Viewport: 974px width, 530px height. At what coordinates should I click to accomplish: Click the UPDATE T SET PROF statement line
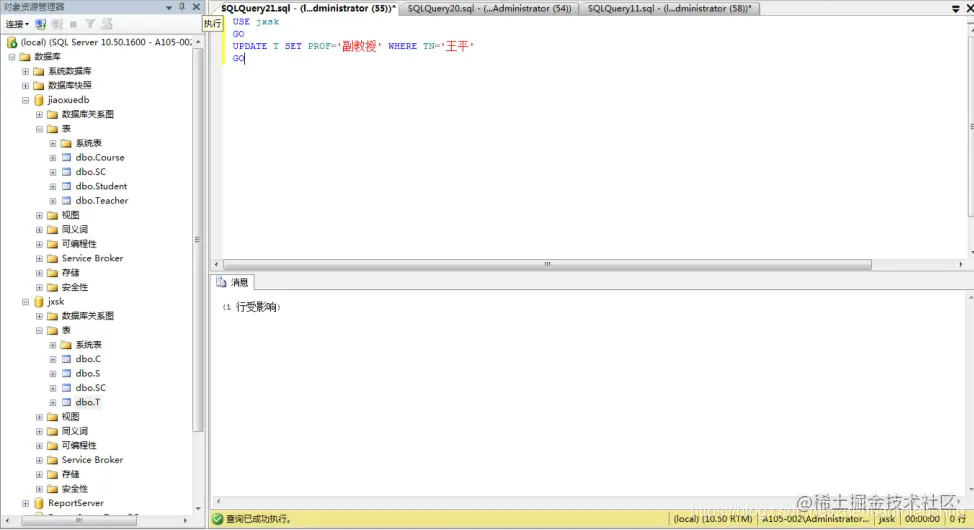point(353,47)
